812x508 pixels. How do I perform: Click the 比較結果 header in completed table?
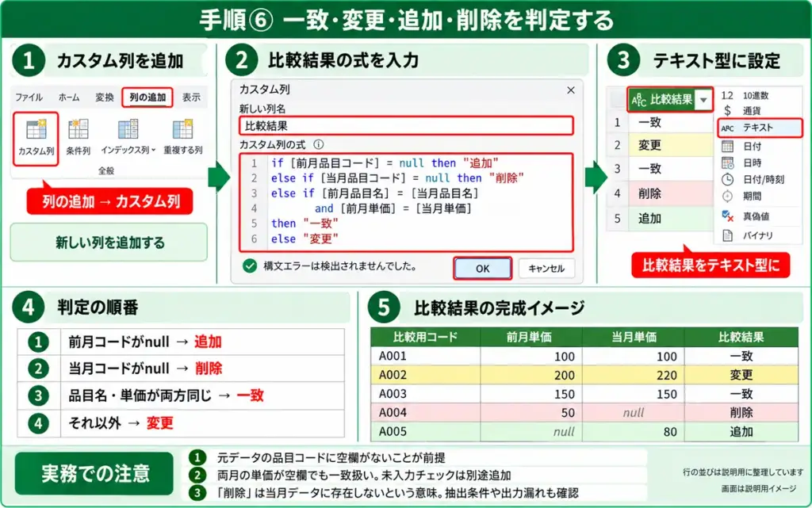[x=741, y=338]
